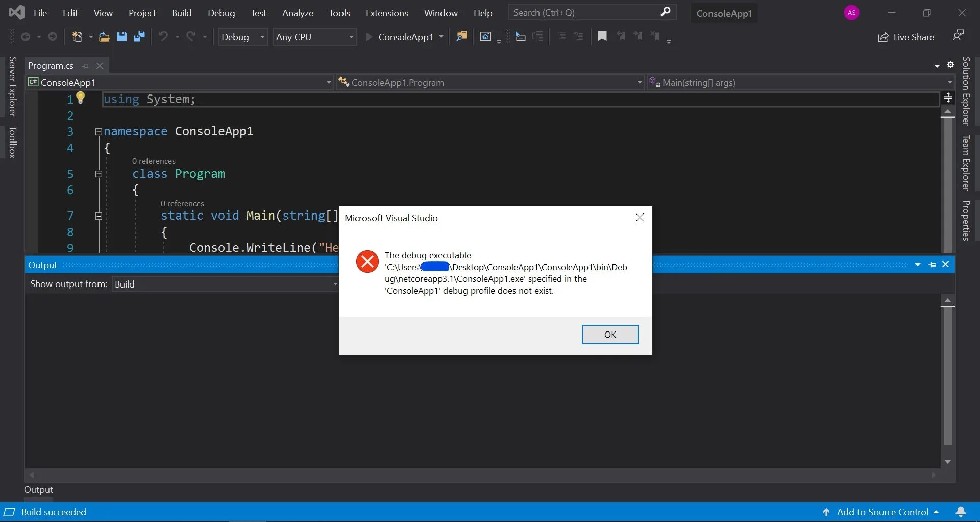Open the View menu
Screen dimensions: 980x522
103,13
